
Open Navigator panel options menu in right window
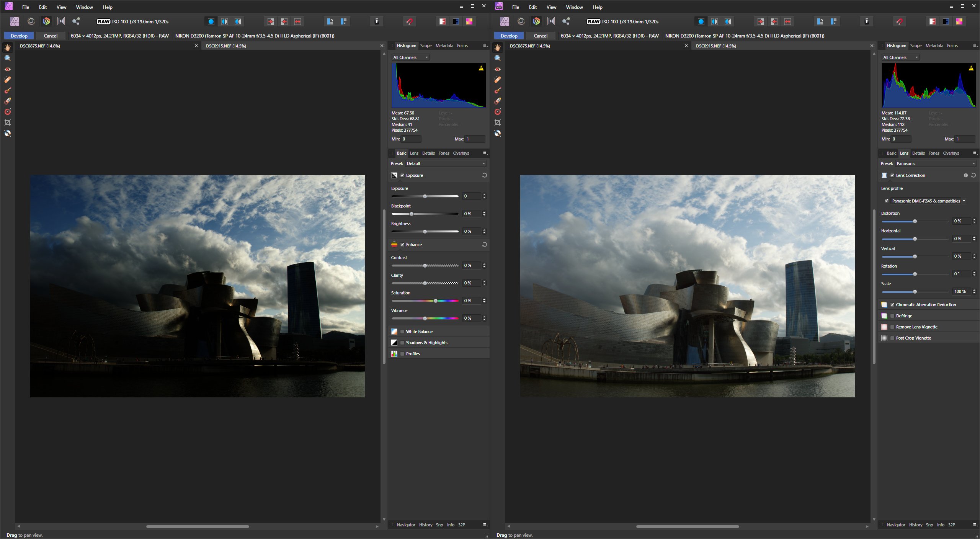[975, 525]
